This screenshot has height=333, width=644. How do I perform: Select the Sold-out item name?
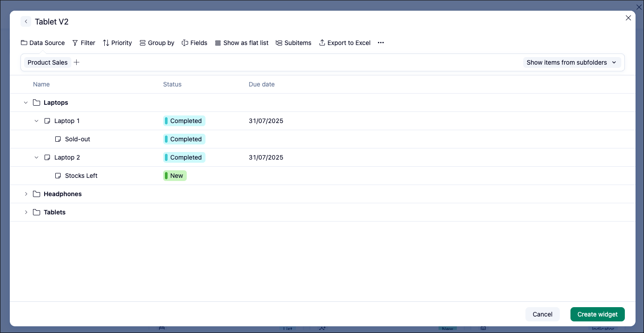pos(78,139)
